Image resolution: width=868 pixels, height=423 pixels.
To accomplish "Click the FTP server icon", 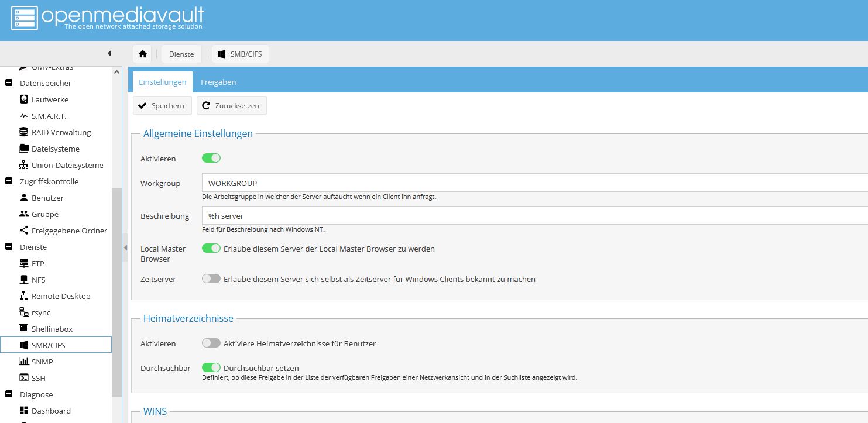I will tap(23, 263).
